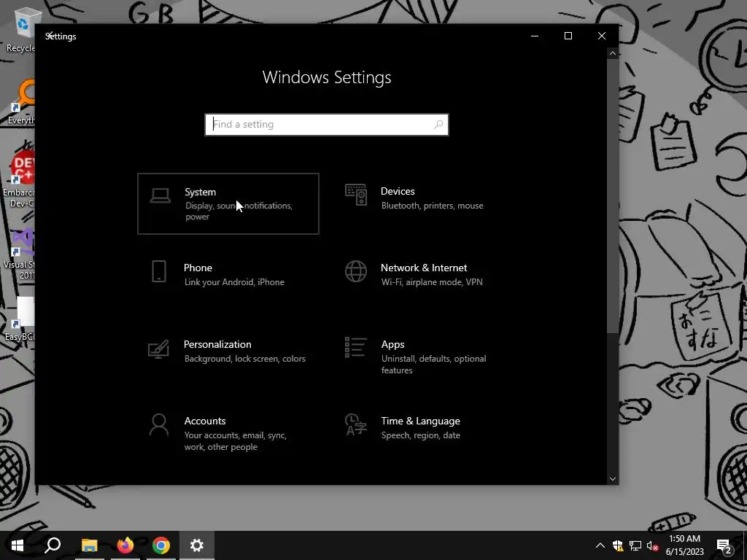Open Time & Language label
The height and width of the screenshot is (560, 747).
pos(420,421)
